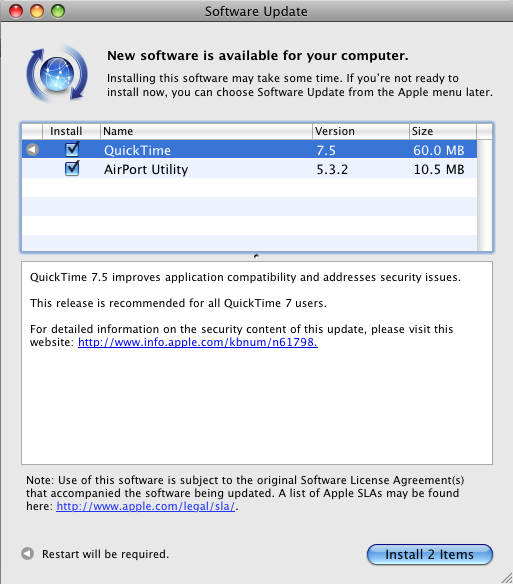
Task: Click the split-view divider handle below the list
Action: pos(256,256)
